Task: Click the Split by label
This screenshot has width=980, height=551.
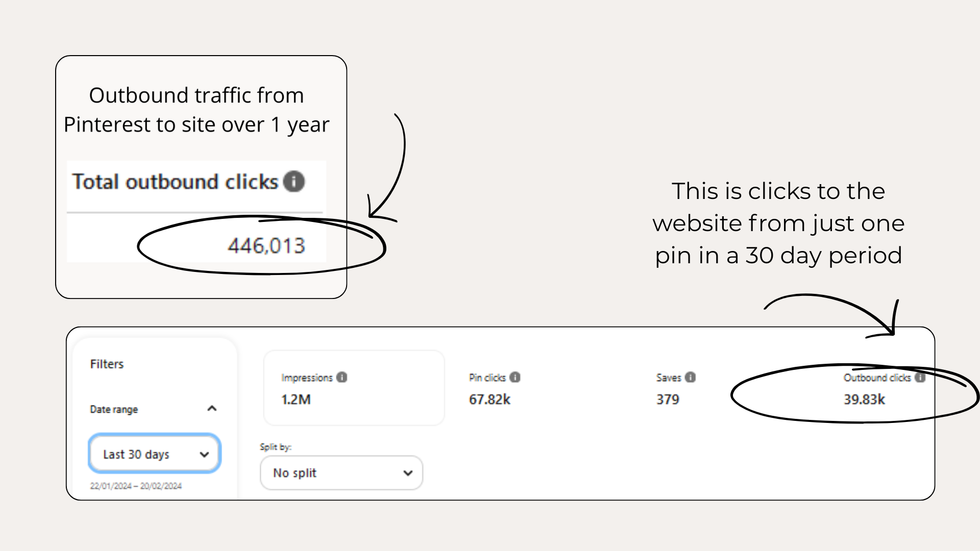Action: (275, 447)
